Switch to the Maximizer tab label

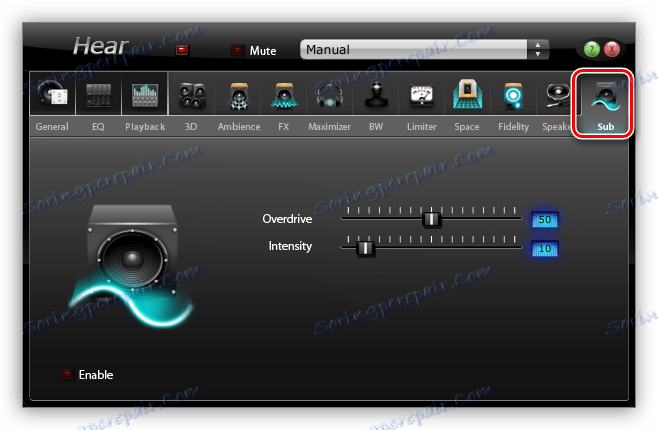(x=329, y=127)
